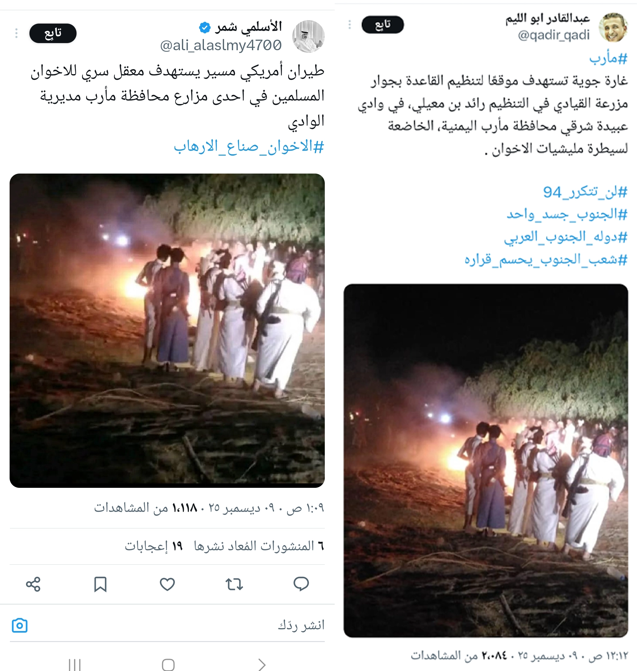Open the #الاخوان_صناع_الارهاب hashtag
Image resolution: width=644 pixels, height=671 pixels.
249,147
